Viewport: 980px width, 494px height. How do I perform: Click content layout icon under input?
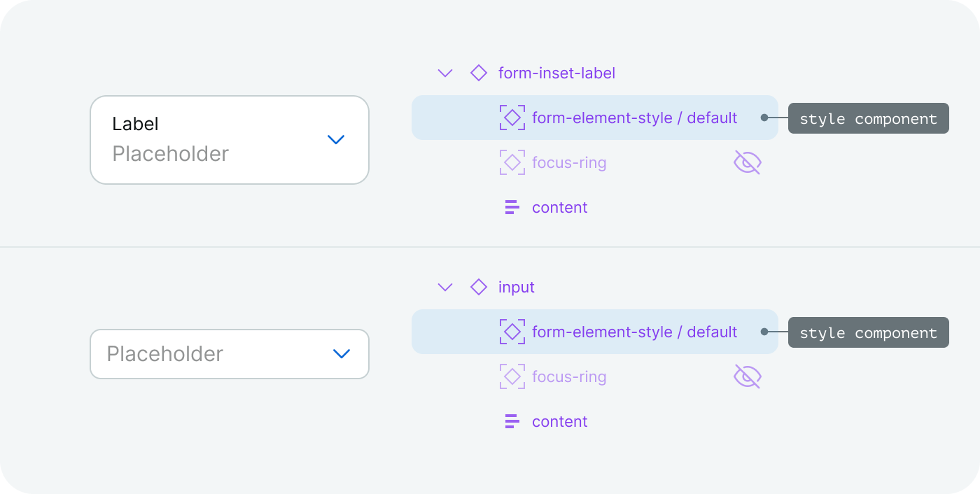(512, 421)
